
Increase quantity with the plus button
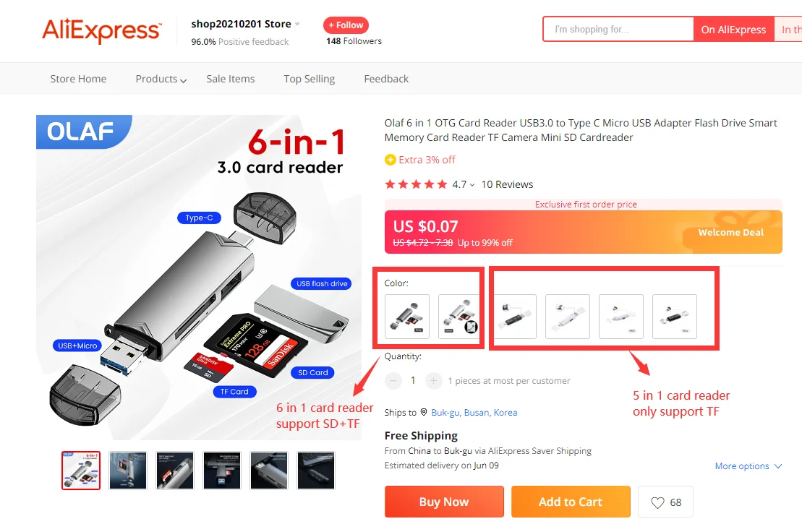tap(433, 380)
